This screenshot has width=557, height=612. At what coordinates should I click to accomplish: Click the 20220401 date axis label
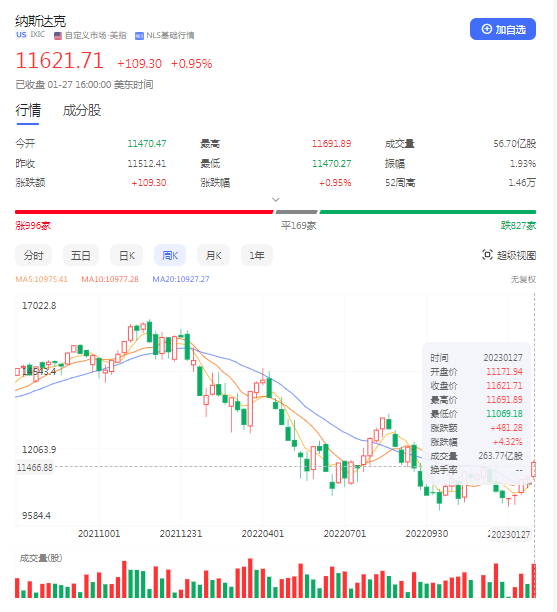[x=263, y=534]
